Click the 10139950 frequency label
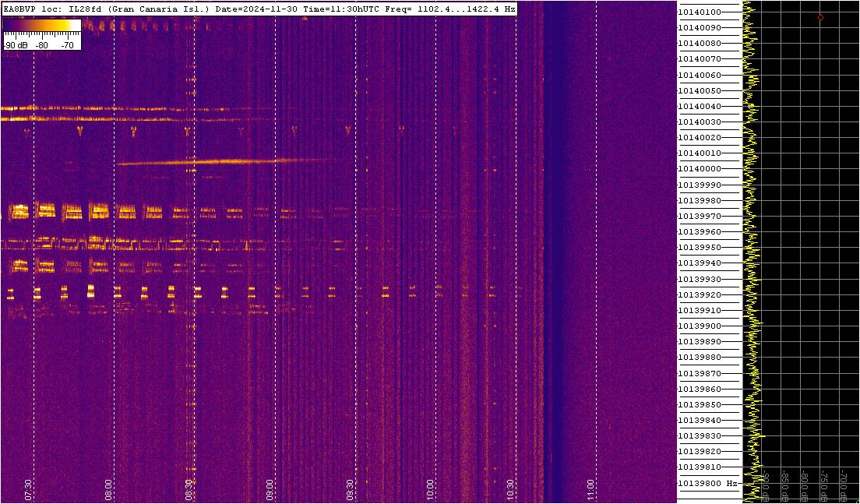Viewport: 860px width, 504px height. pos(700,248)
